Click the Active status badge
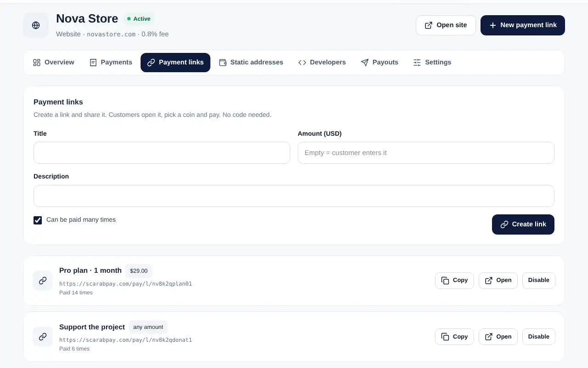Image resolution: width=588 pixels, height=368 pixels. [x=138, y=19]
